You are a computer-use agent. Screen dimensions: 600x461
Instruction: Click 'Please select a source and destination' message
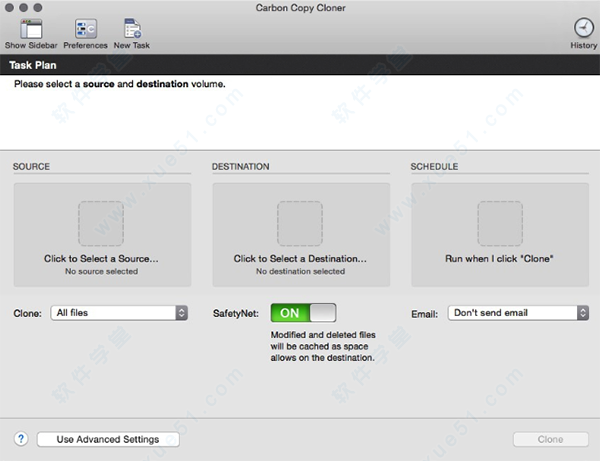120,84
